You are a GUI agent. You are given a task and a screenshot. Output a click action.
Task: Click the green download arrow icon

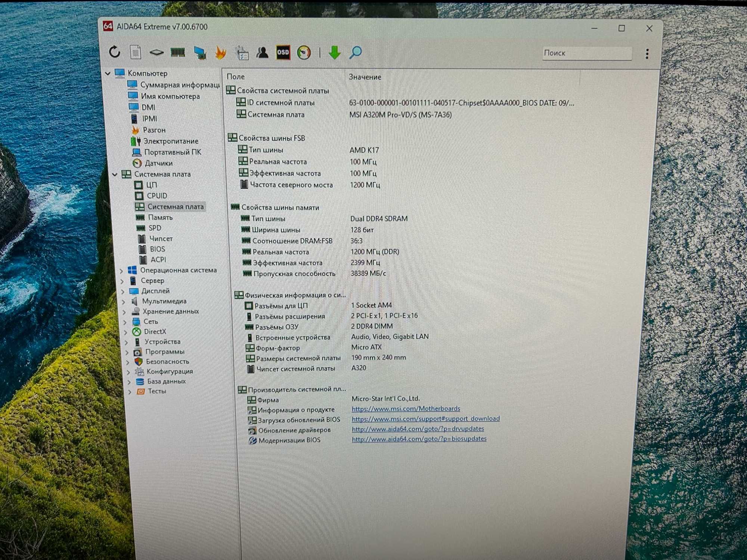[335, 53]
